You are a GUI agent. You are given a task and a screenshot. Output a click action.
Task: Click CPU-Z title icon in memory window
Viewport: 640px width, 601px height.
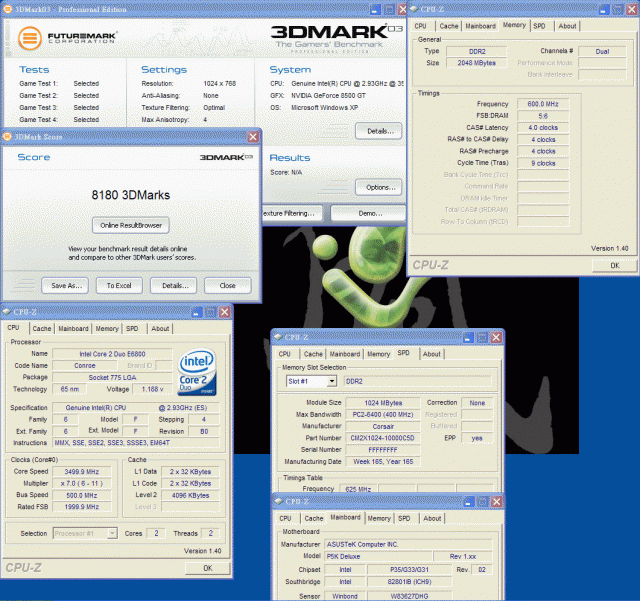[413, 9]
